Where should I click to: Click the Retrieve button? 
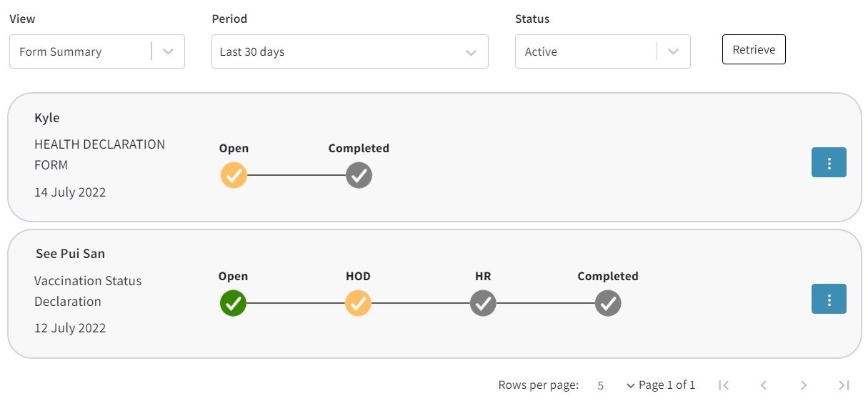[754, 49]
